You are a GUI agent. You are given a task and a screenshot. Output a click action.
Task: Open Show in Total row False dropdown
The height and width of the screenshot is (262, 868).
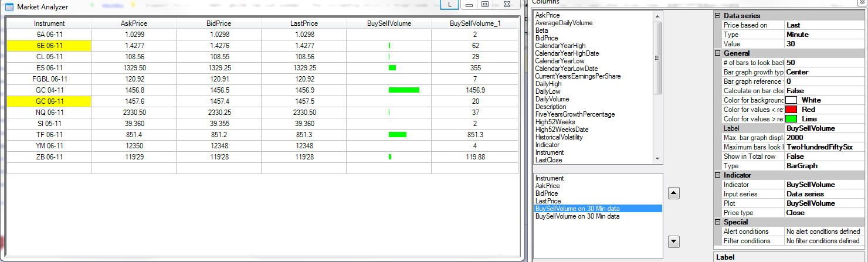click(826, 156)
